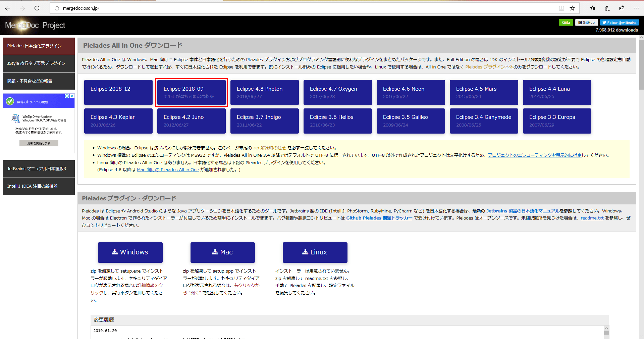644x339 pixels.
Task: Open JStyle 改行タブ表示プラグイン menu item
Action: (39, 63)
